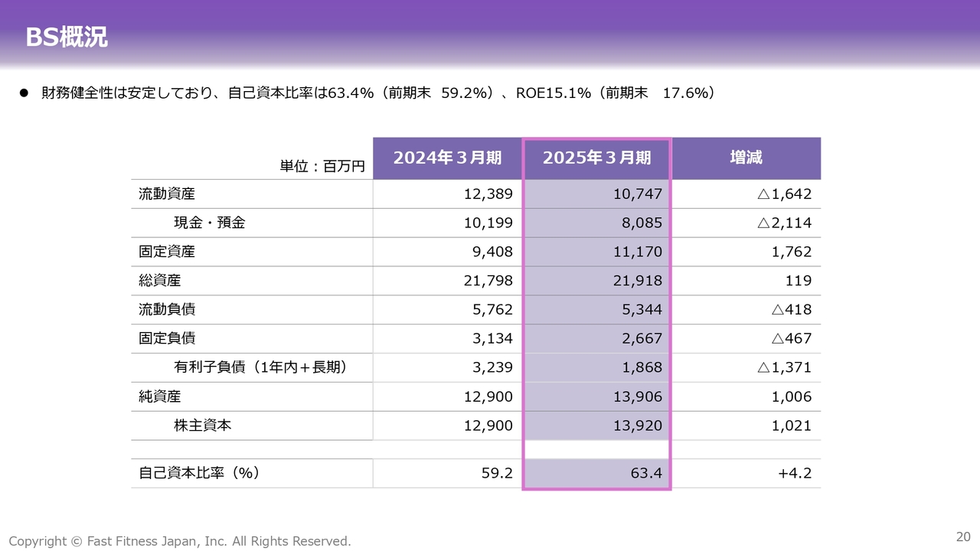Image resolution: width=980 pixels, height=551 pixels.
Task: Click the 財務健全性 summary bullet sentence
Action: pos(378,93)
